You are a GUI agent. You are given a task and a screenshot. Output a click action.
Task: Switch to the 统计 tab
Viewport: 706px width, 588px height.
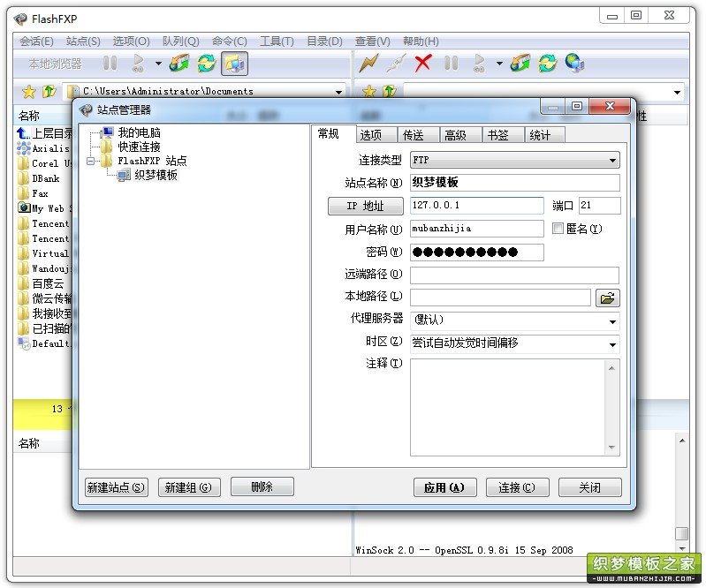545,135
